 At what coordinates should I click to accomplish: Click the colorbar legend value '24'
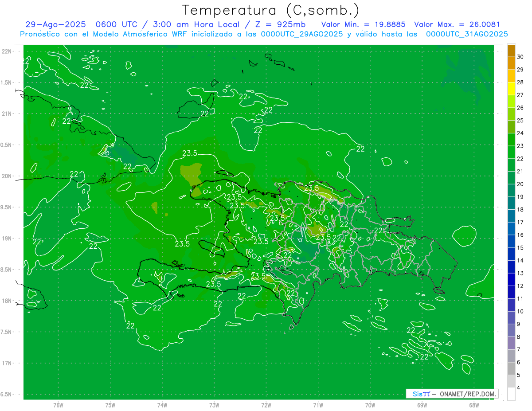click(x=520, y=133)
